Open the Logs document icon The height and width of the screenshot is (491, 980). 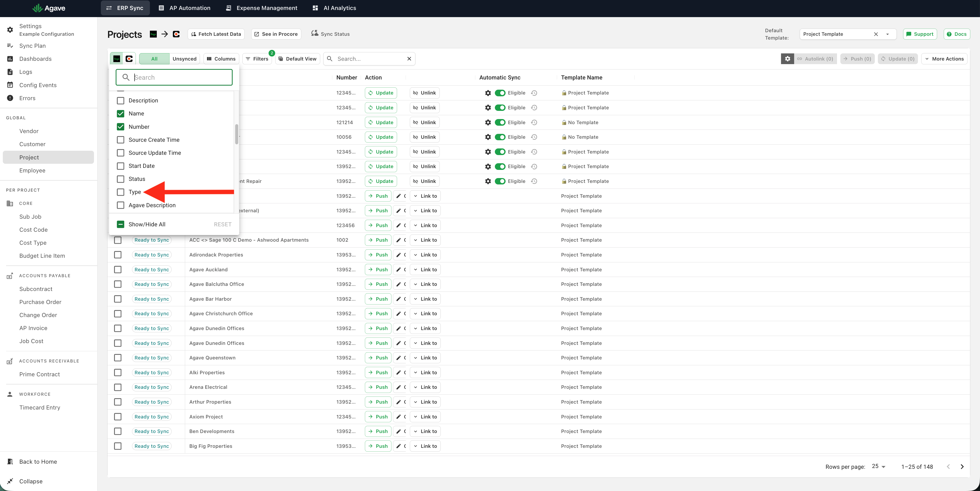[x=10, y=72]
